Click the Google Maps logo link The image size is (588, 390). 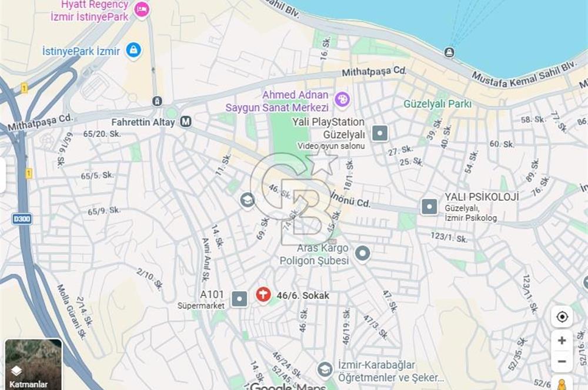(288, 386)
